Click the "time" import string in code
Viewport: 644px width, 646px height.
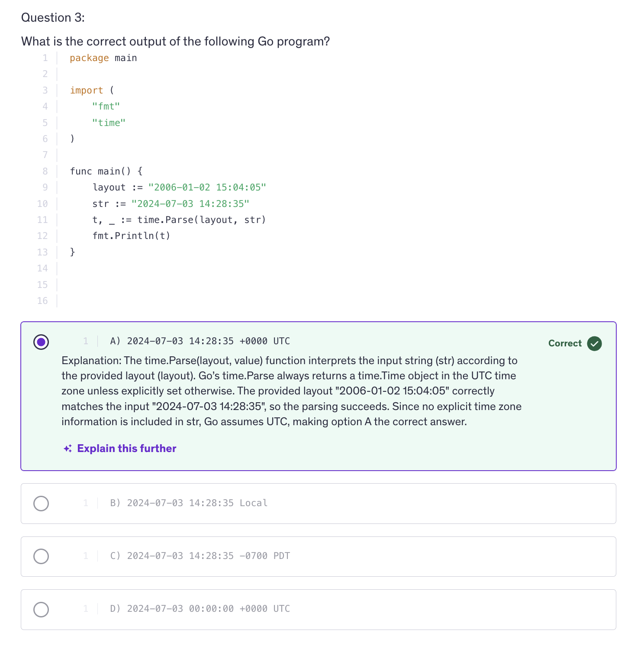pos(109,123)
